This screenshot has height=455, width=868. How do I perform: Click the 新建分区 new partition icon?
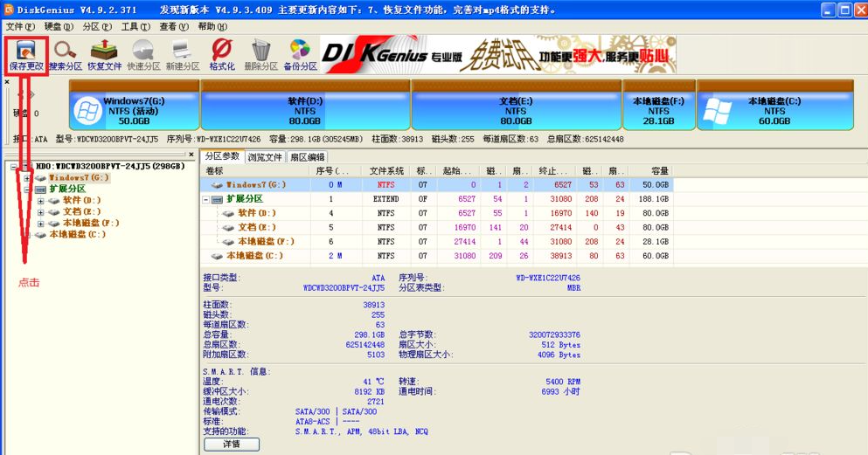[183, 55]
